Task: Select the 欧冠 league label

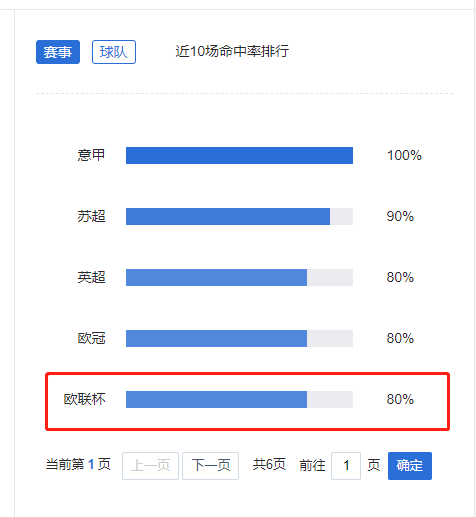Action: click(x=91, y=338)
